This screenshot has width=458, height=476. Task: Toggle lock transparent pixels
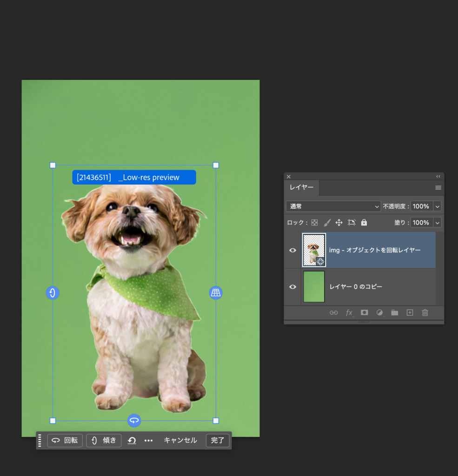(x=315, y=223)
